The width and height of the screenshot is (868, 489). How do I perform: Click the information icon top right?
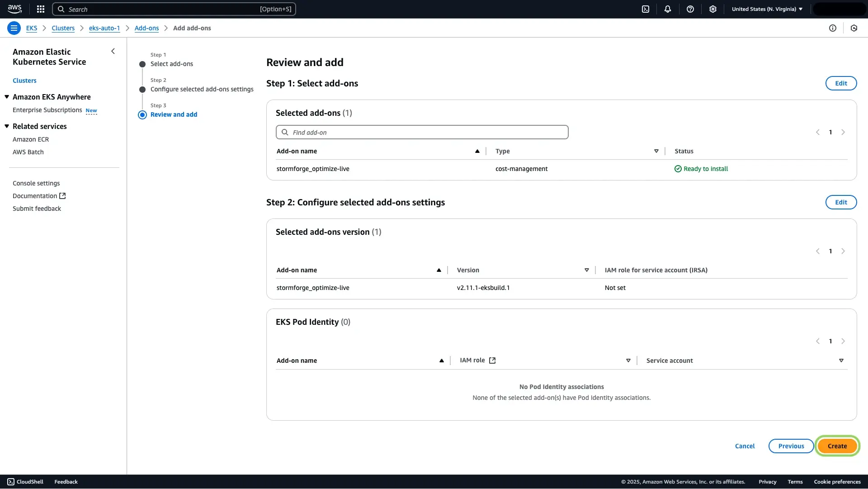[x=833, y=28]
